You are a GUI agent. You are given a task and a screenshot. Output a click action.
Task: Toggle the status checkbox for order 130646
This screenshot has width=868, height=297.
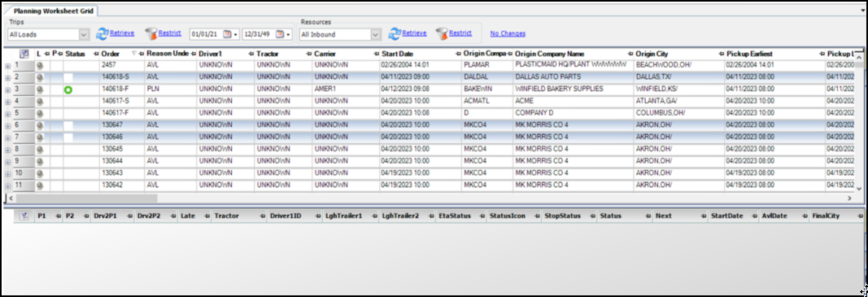click(68, 137)
